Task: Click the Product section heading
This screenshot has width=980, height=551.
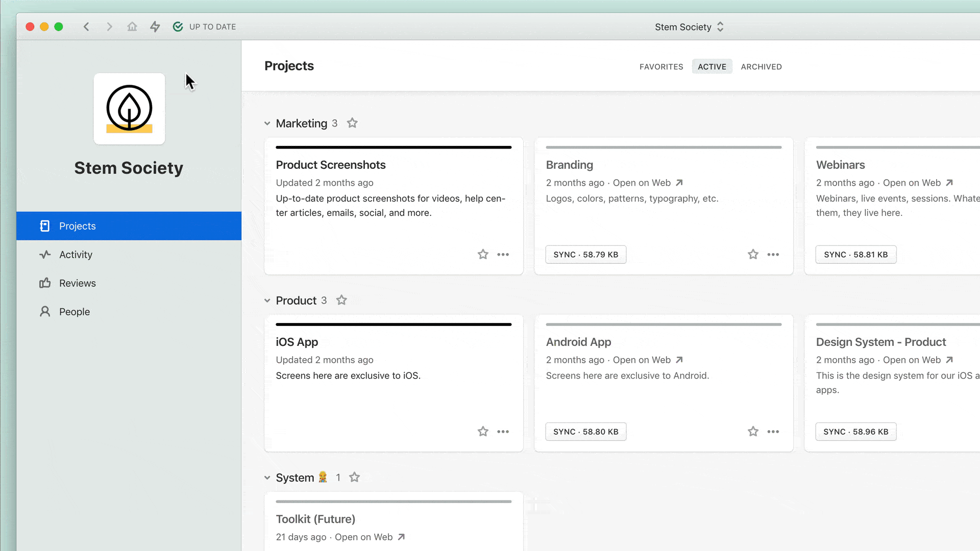Action: [x=296, y=300]
